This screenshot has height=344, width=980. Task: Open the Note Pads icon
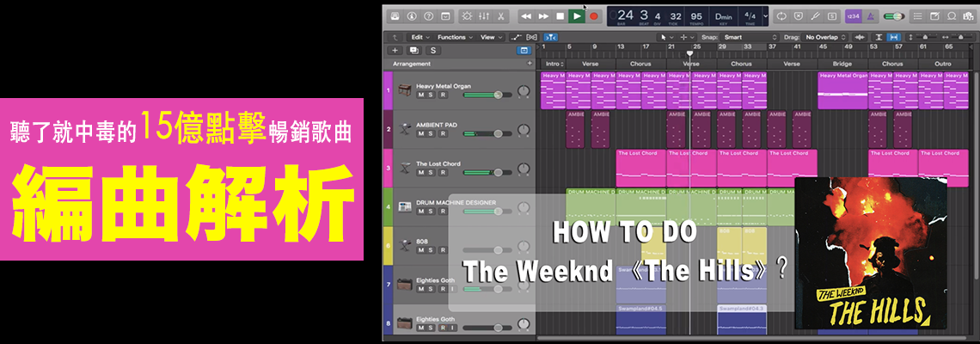[x=934, y=16]
